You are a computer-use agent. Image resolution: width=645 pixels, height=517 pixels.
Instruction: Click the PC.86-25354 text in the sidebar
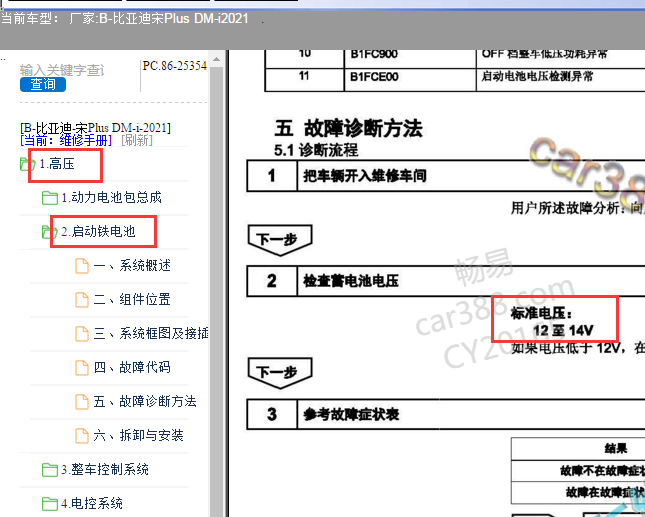pyautogui.click(x=174, y=66)
